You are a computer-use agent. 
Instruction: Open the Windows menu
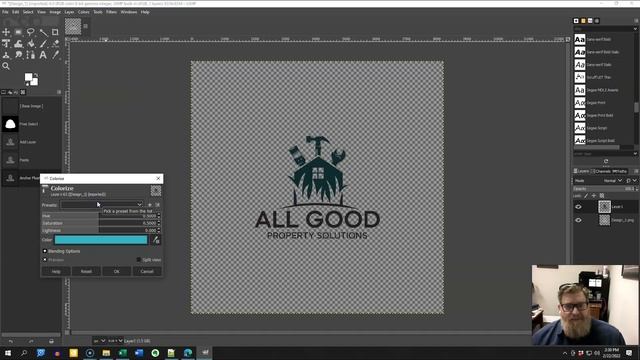(x=129, y=12)
